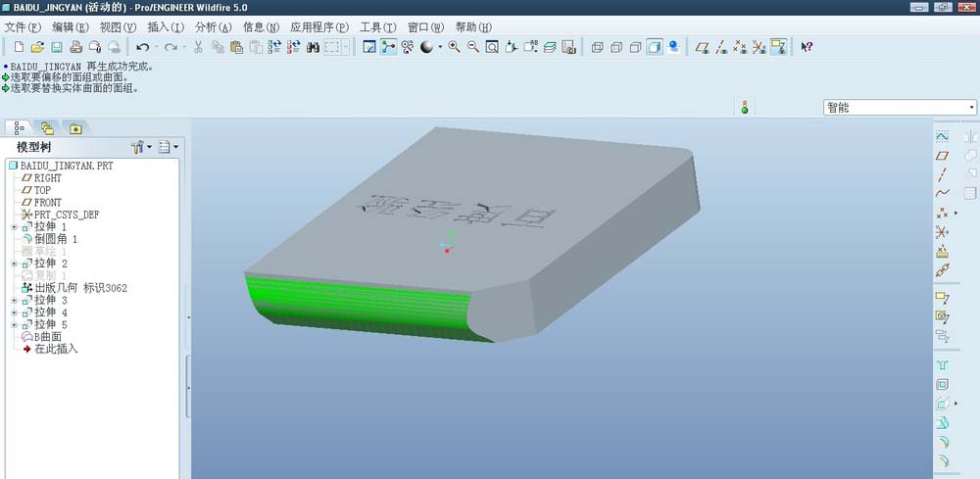Toggle datum points display

(740, 47)
